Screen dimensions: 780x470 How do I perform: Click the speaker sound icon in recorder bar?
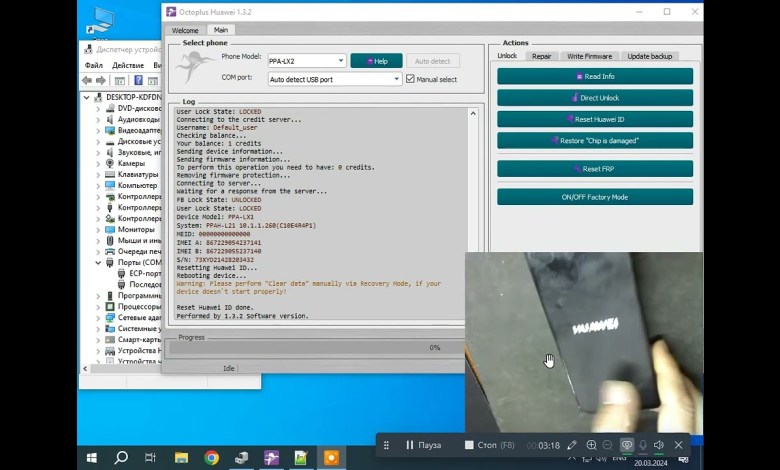[660, 445]
